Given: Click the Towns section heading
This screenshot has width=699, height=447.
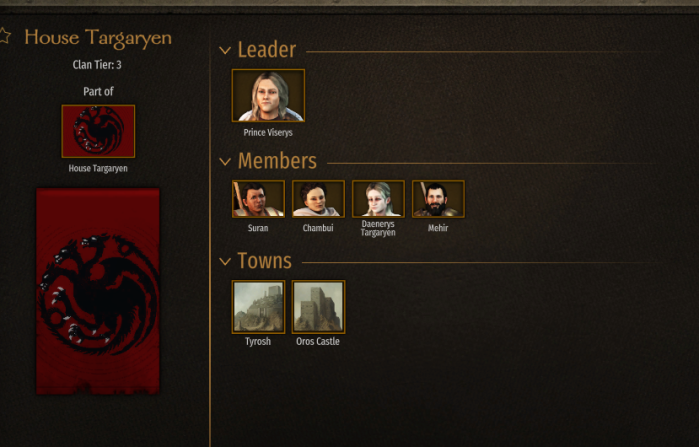Looking at the screenshot, I should click(265, 261).
